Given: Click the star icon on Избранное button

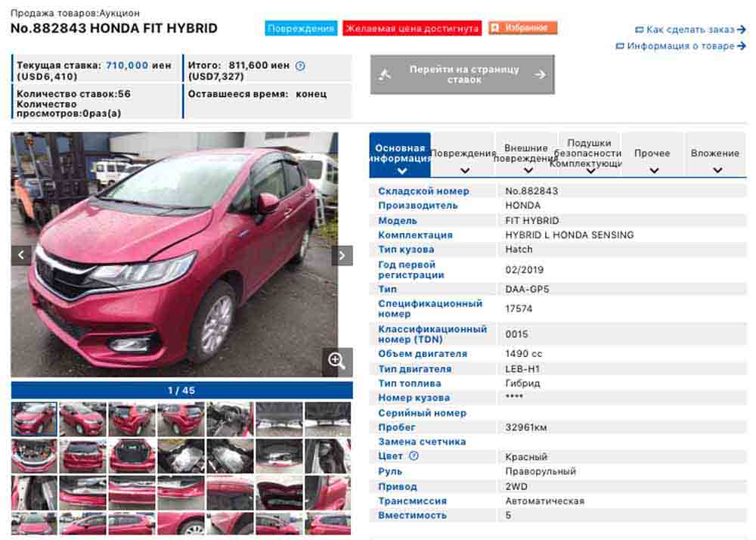Looking at the screenshot, I should click(495, 28).
